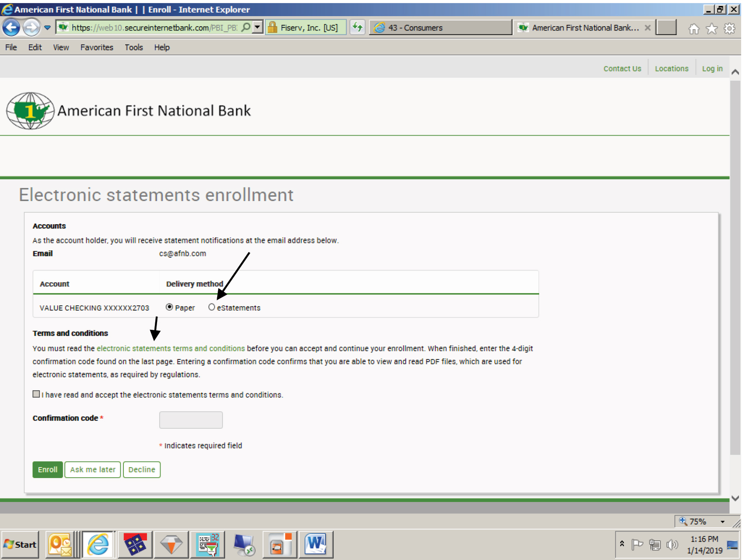Switch to the 43 - Consumers tab

[441, 27]
